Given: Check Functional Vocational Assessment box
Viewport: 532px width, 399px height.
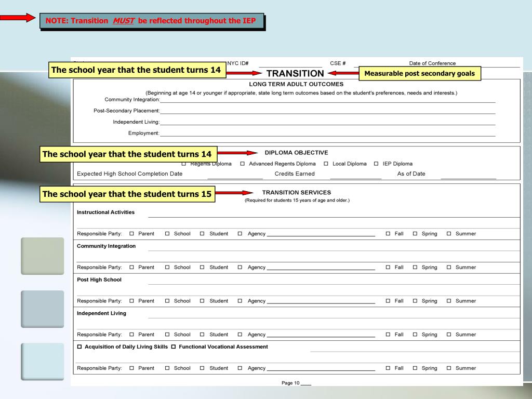Looking at the screenshot, I should click(x=174, y=347).
